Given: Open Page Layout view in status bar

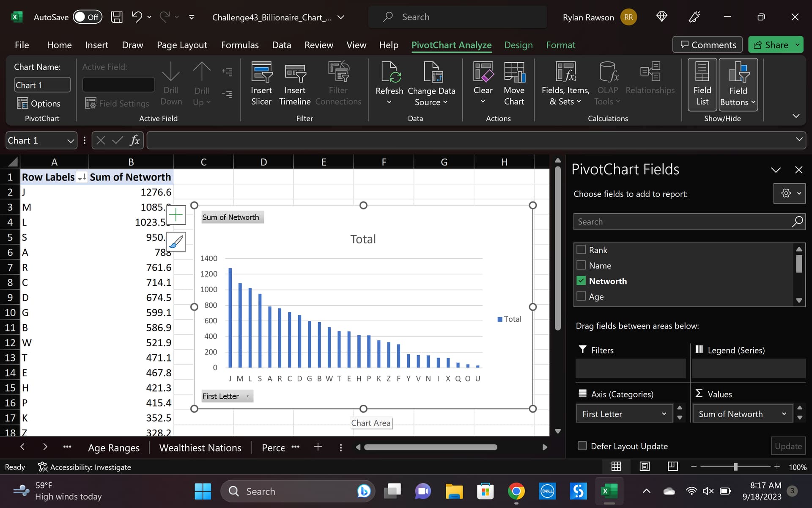Looking at the screenshot, I should coord(645,467).
